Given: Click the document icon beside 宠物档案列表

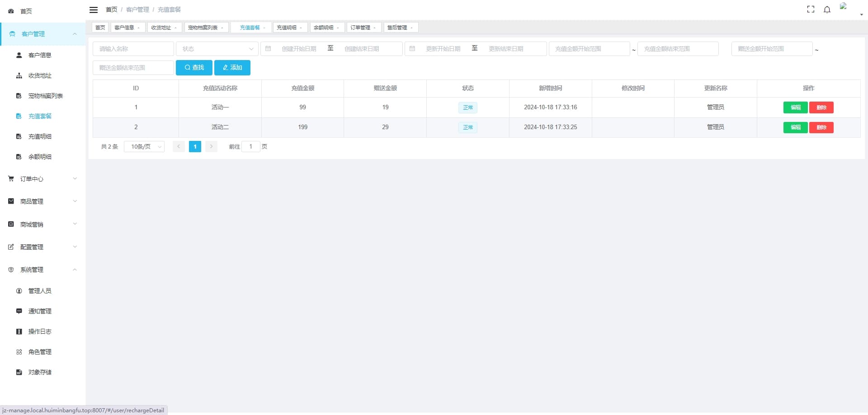Looking at the screenshot, I should point(19,96).
